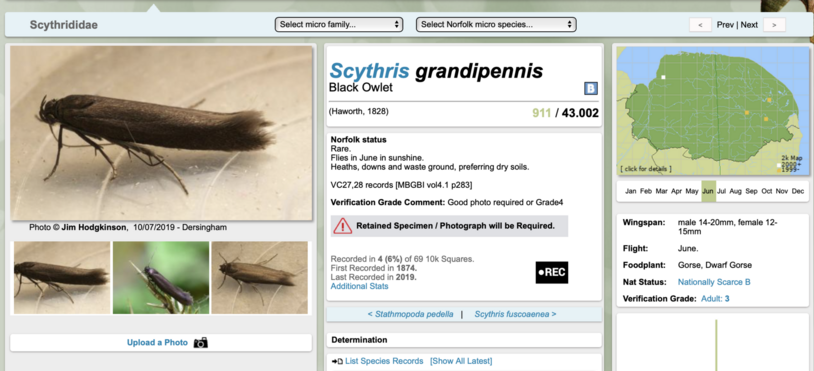Select the Jul month in flight calendar

721,191
